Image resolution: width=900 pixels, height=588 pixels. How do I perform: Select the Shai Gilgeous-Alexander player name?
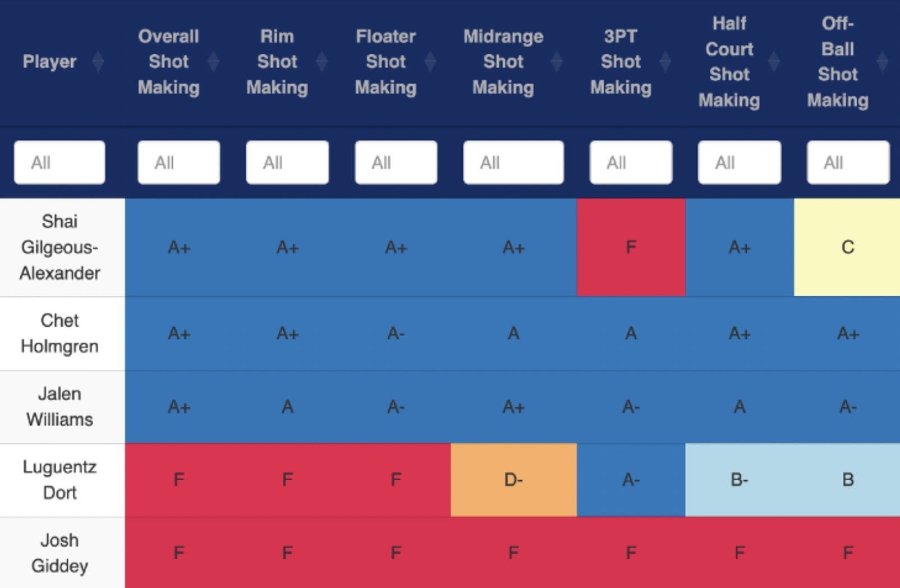(60, 247)
